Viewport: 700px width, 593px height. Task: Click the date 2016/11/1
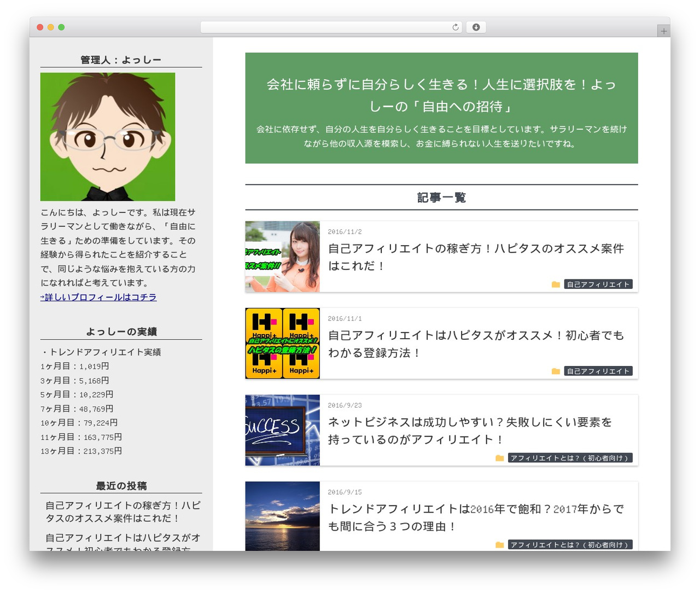345,318
